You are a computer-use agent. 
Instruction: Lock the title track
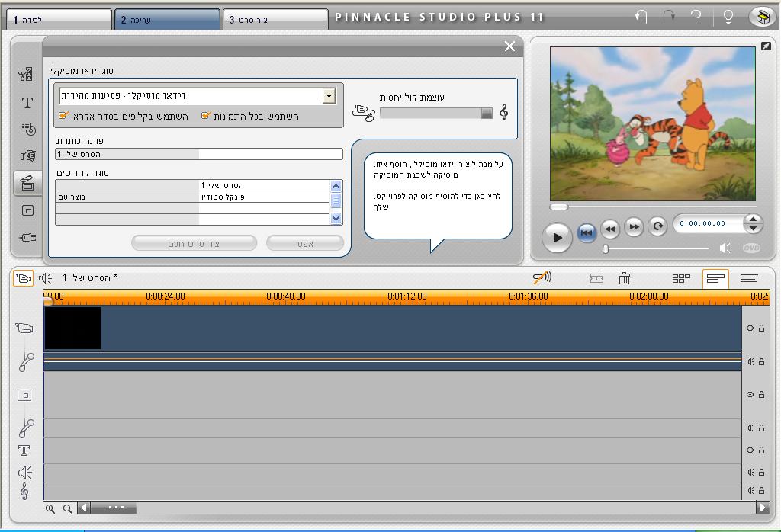[x=762, y=450]
